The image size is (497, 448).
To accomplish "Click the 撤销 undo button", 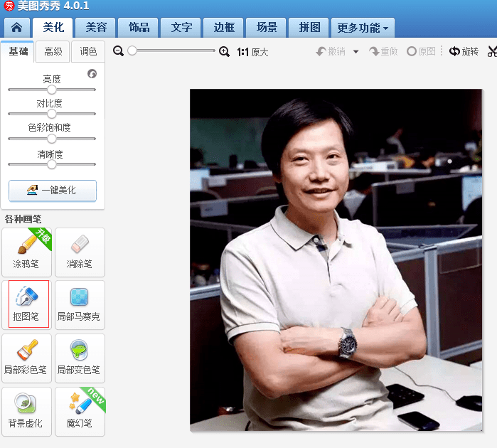I will (x=331, y=51).
